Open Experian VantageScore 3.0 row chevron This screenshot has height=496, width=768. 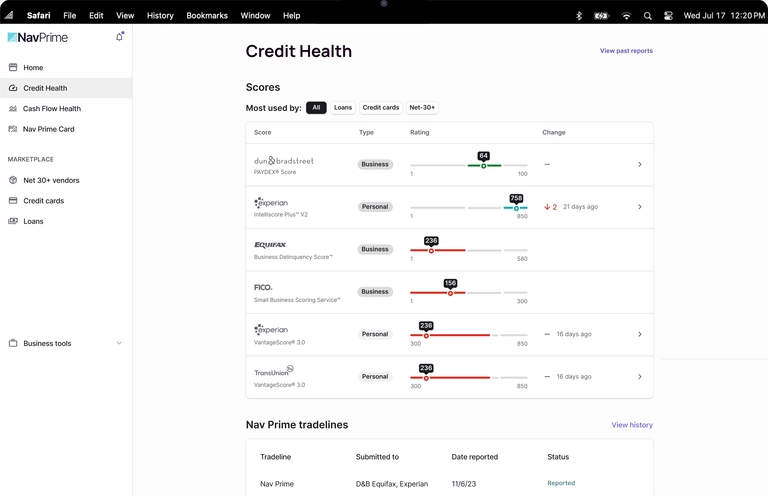pos(640,334)
